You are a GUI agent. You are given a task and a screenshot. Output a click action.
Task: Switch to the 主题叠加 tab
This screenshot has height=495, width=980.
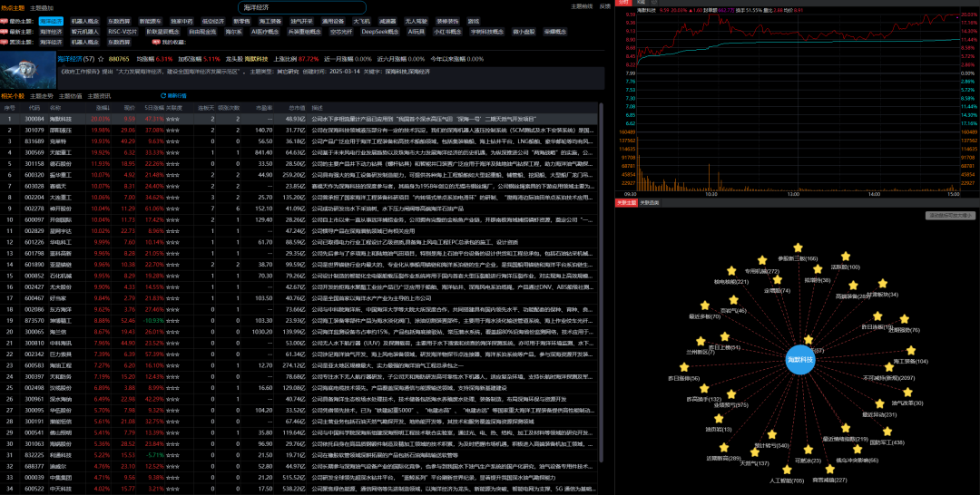(x=41, y=7)
